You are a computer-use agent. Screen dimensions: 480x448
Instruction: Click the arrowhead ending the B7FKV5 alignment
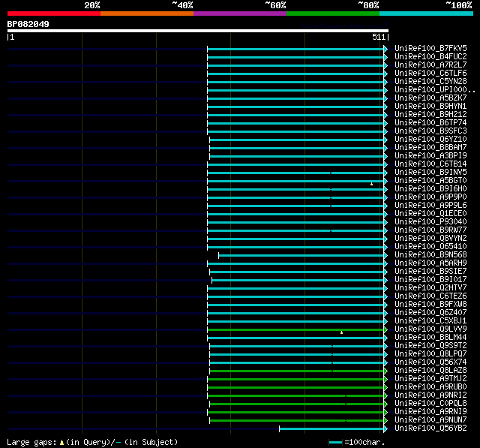click(x=385, y=49)
